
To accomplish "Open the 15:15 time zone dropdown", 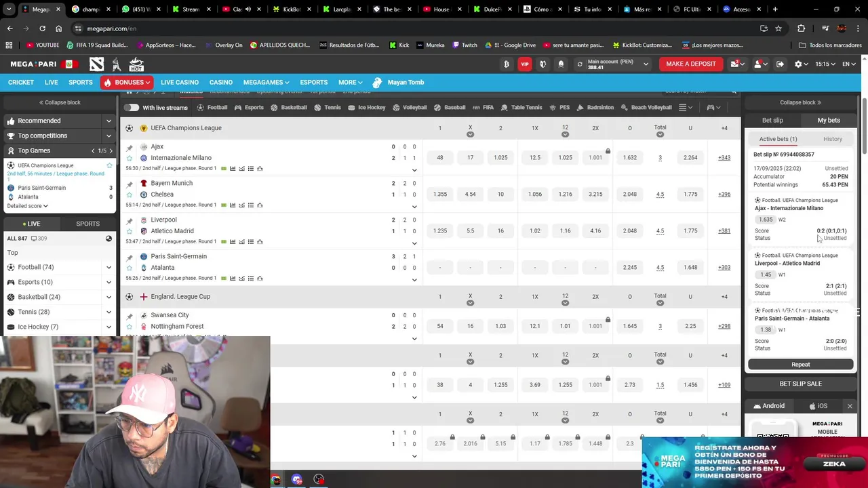I will coord(825,64).
